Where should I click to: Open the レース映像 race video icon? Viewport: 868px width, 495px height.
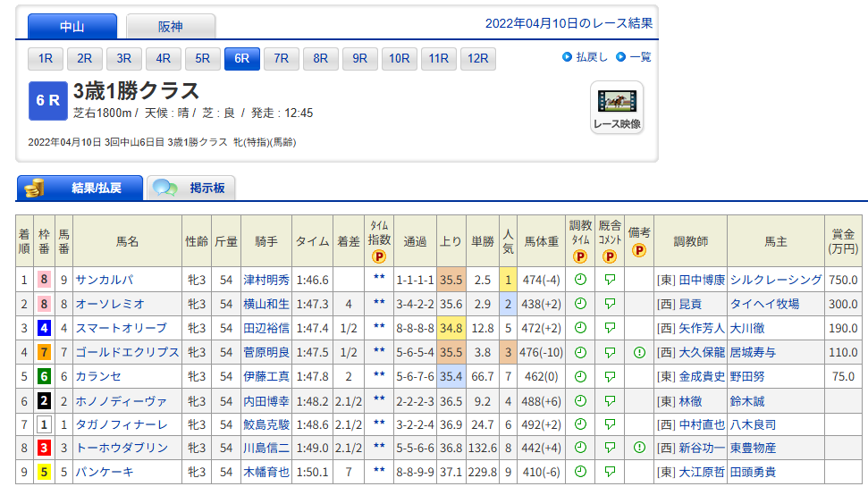click(616, 107)
